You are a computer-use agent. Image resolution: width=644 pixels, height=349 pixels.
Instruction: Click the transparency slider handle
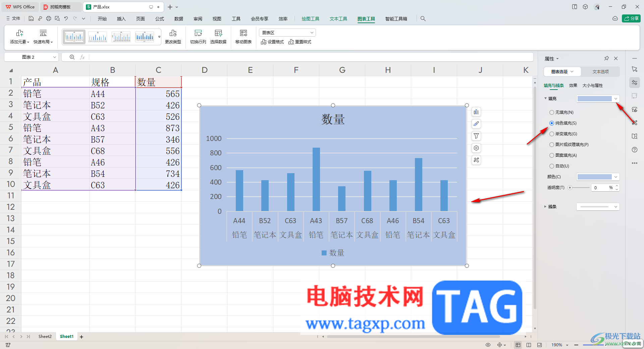click(570, 188)
